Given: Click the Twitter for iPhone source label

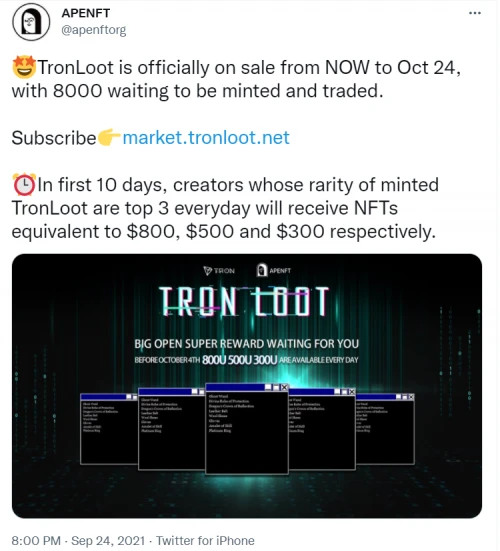Looking at the screenshot, I should [205, 540].
